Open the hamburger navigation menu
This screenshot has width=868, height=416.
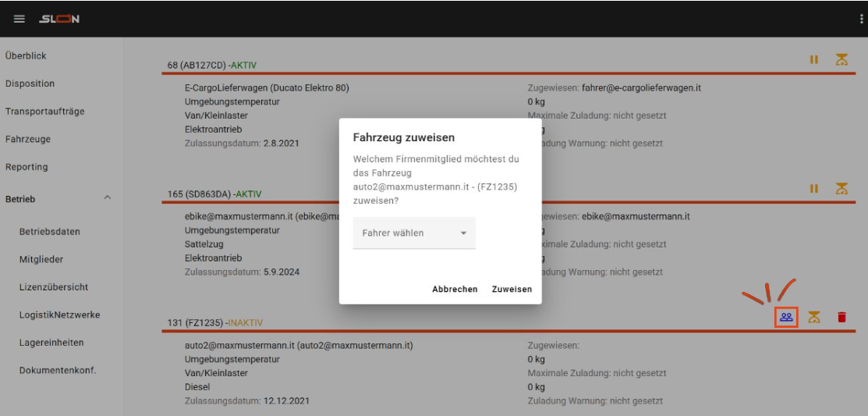tap(19, 19)
